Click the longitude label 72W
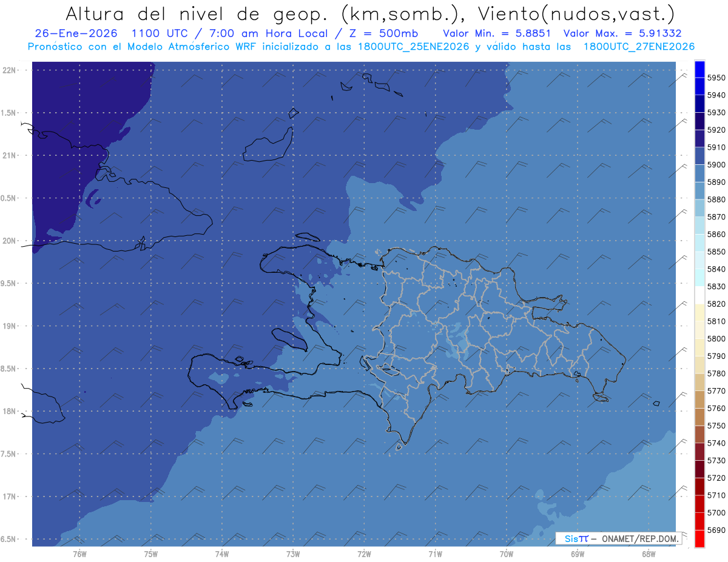 coord(364,554)
